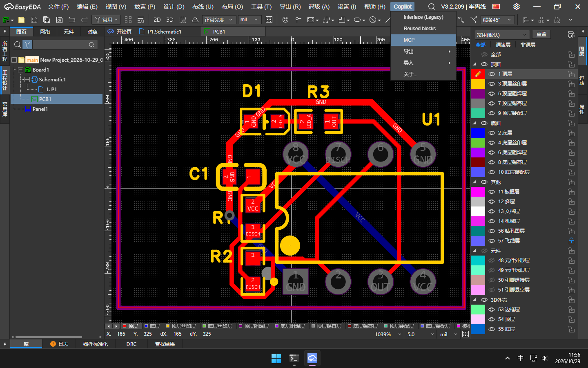Switch to the P1.Schematic1 tab
This screenshot has width=588, height=368.
click(165, 31)
